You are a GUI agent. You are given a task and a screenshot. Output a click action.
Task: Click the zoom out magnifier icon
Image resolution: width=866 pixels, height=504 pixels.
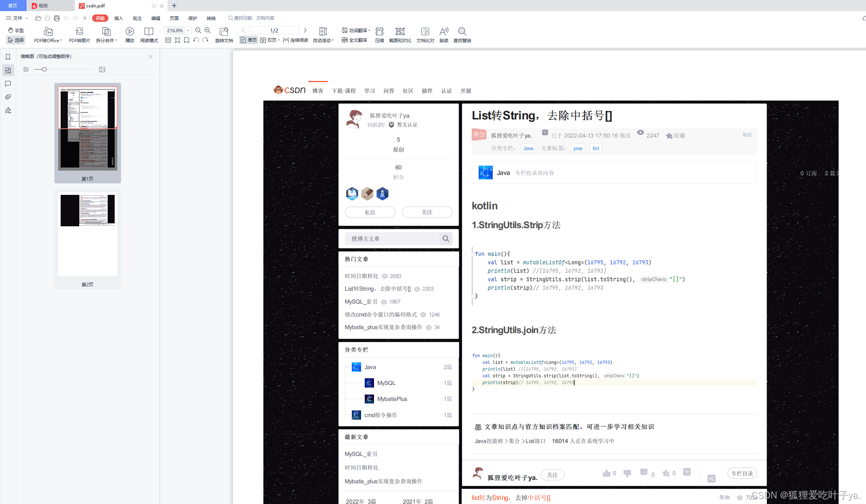[198, 30]
